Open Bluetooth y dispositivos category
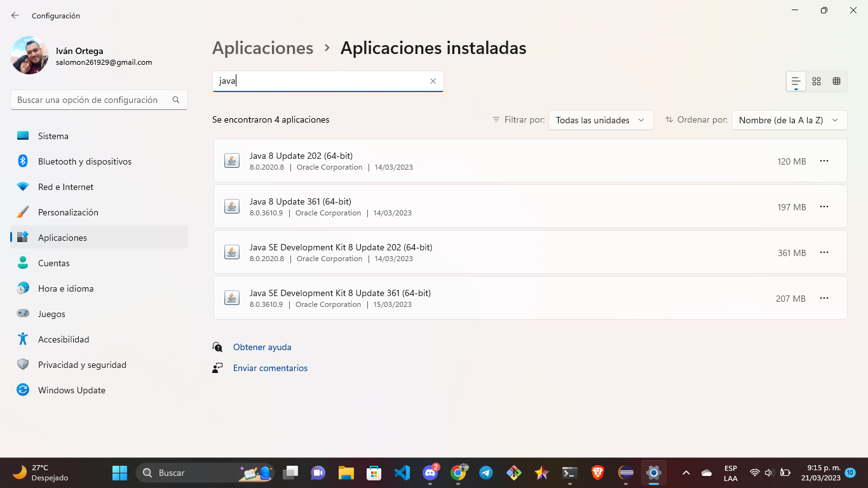 point(99,161)
